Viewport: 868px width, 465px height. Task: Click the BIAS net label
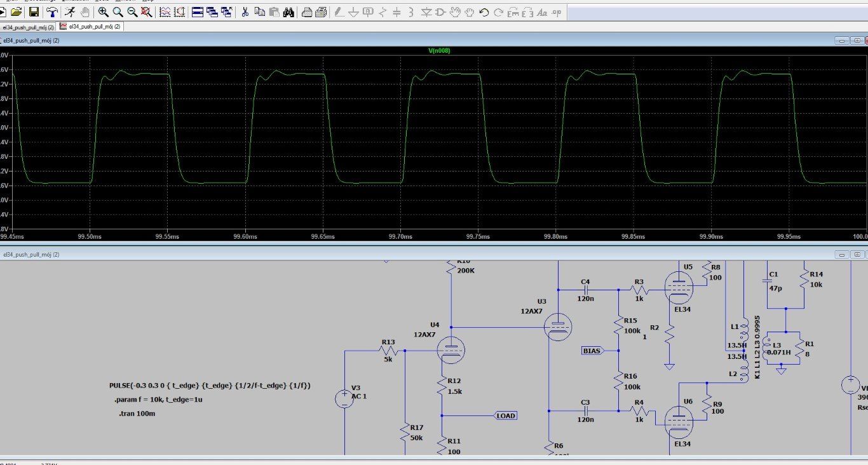[591, 351]
